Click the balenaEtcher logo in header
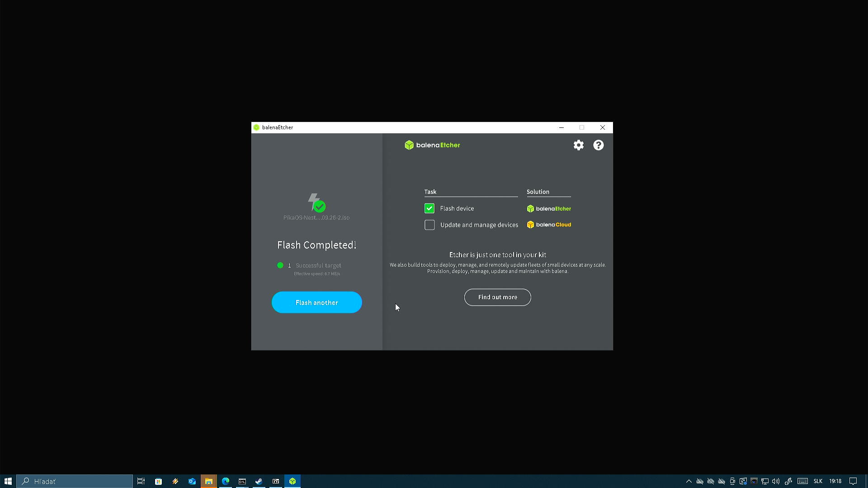 point(432,145)
